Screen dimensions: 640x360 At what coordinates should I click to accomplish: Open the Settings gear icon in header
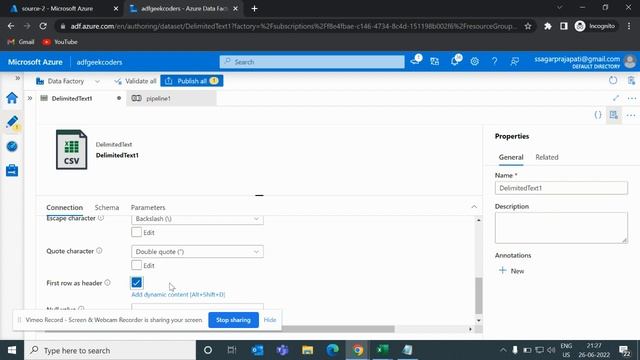coord(474,62)
